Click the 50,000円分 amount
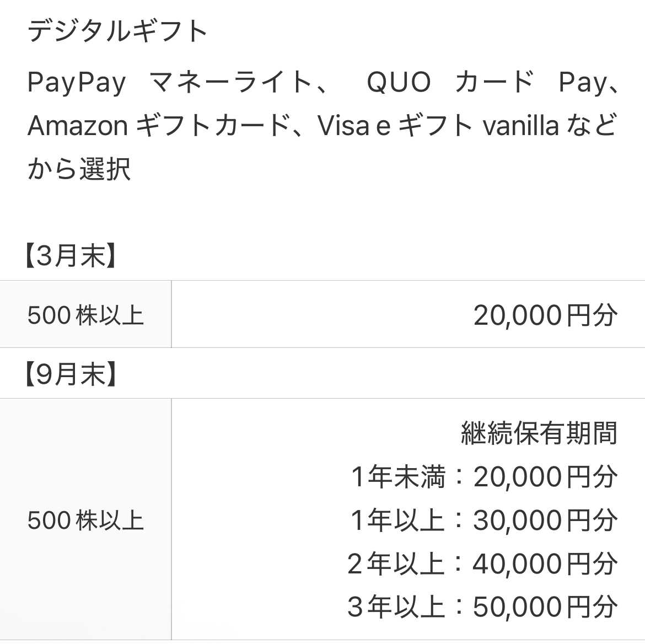The width and height of the screenshot is (645, 644). pyautogui.click(x=545, y=607)
